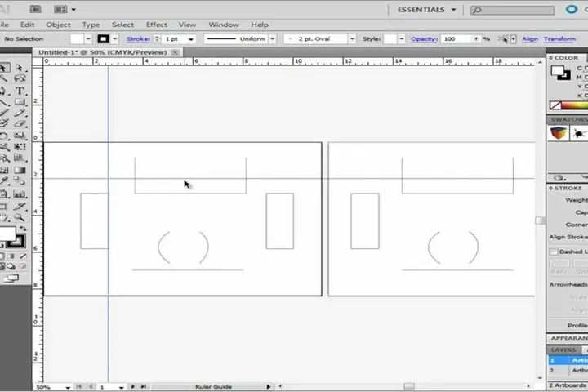
Task: Open Swatch Libraries menu in Swatches panel
Action: point(559,177)
